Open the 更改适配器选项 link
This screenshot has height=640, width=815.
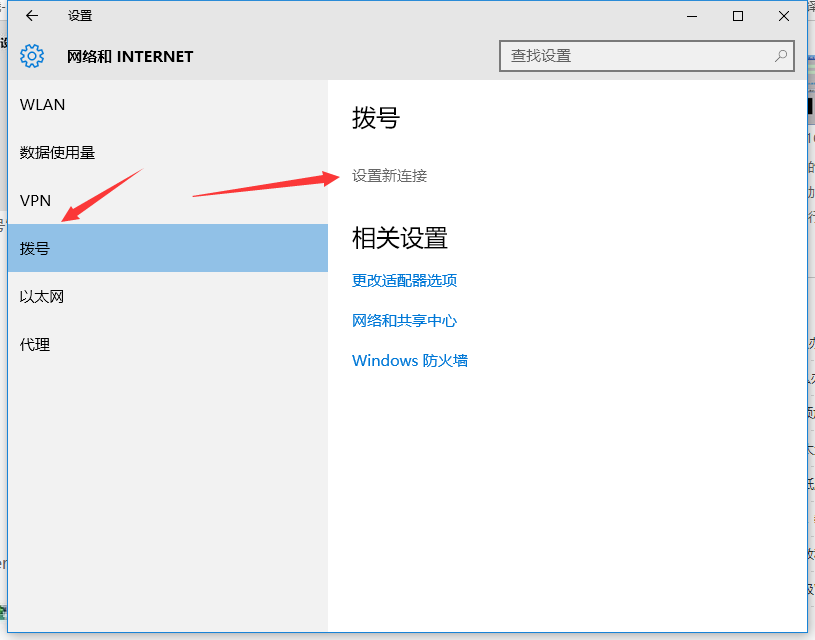tap(404, 281)
